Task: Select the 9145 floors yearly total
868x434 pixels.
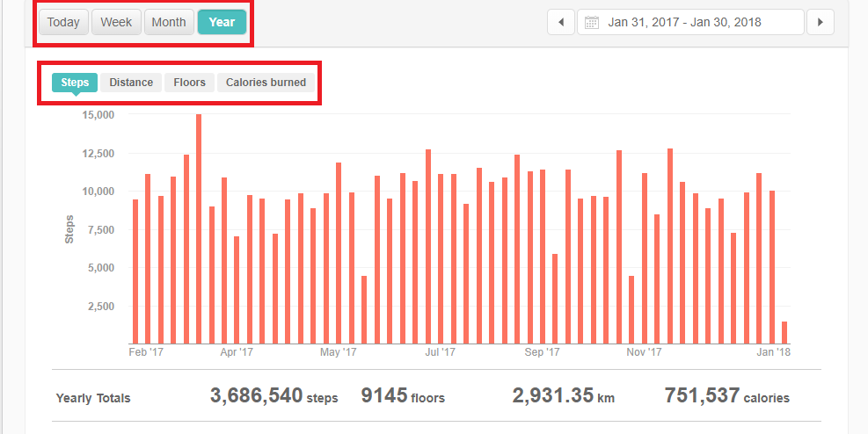Action: pyautogui.click(x=403, y=396)
